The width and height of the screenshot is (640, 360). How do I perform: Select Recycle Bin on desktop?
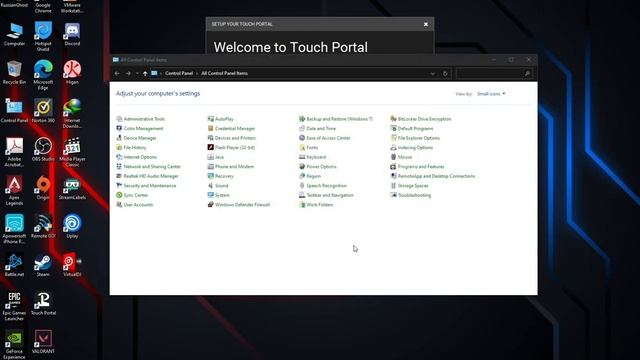(14, 72)
